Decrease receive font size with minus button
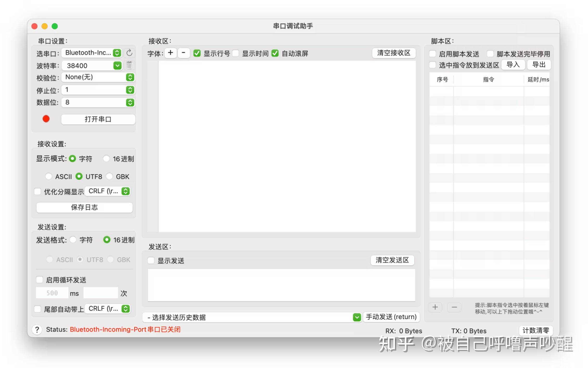Viewport: 588px width, 368px height. (183, 53)
